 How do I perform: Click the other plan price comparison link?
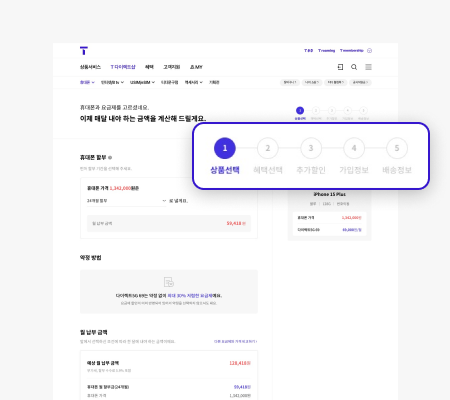click(x=235, y=341)
